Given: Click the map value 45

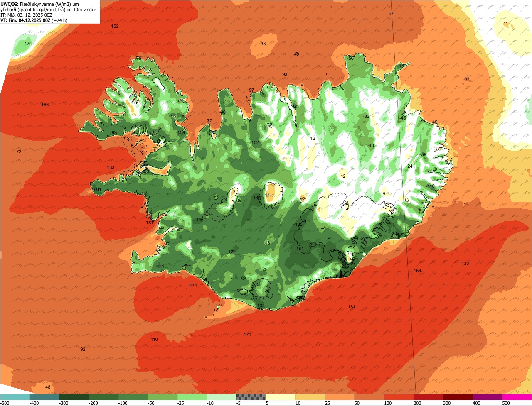Looking at the screenshot, I should pyautogui.click(x=435, y=122).
